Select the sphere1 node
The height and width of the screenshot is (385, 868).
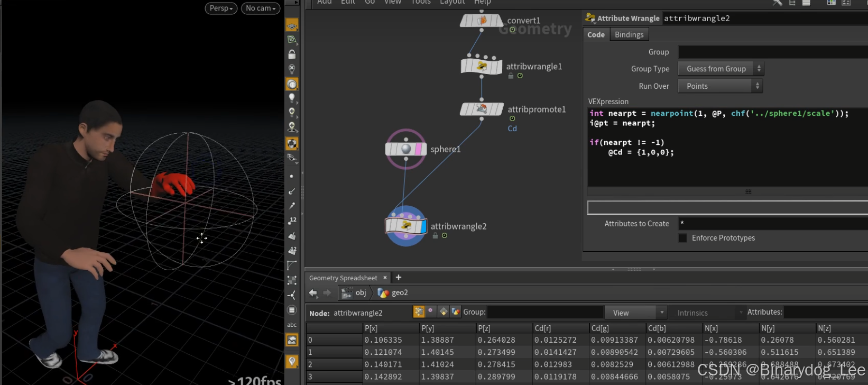[x=406, y=149]
